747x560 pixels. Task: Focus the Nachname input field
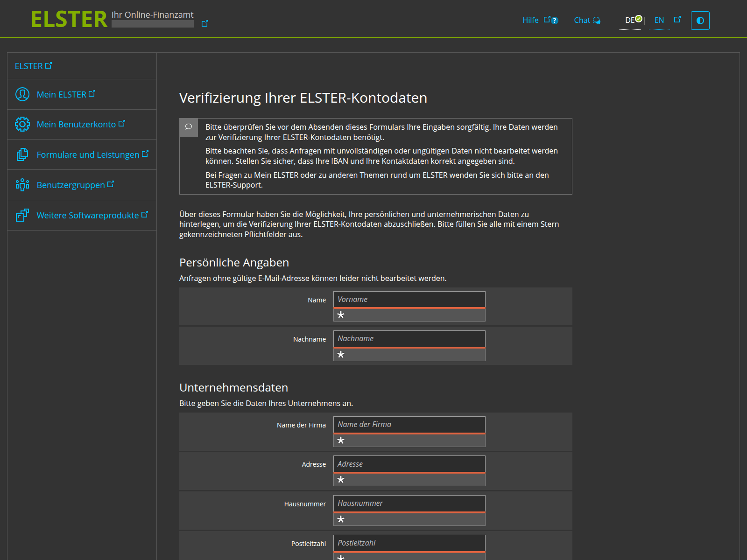coord(409,339)
